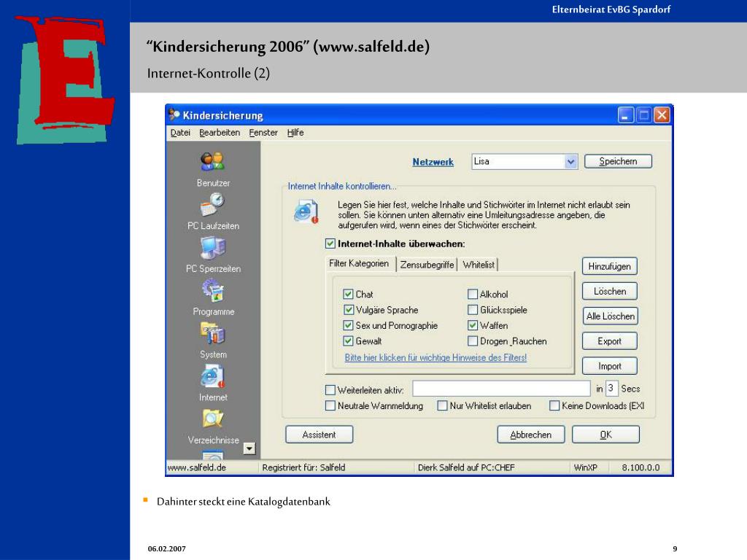Image resolution: width=747 pixels, height=560 pixels.
Task: Click status bar entry 'WinXP'
Action: click(586, 467)
